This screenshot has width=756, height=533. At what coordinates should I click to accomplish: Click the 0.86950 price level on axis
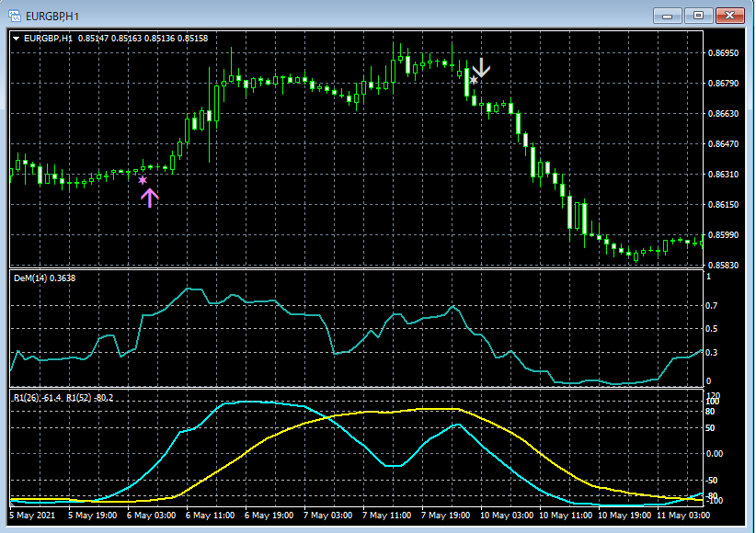click(x=726, y=53)
